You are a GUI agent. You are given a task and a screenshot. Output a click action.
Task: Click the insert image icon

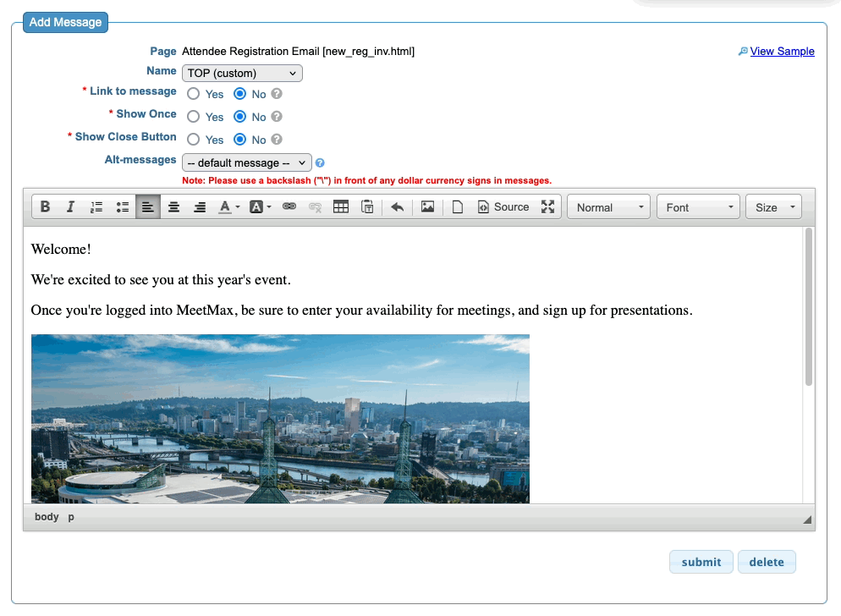click(x=427, y=207)
